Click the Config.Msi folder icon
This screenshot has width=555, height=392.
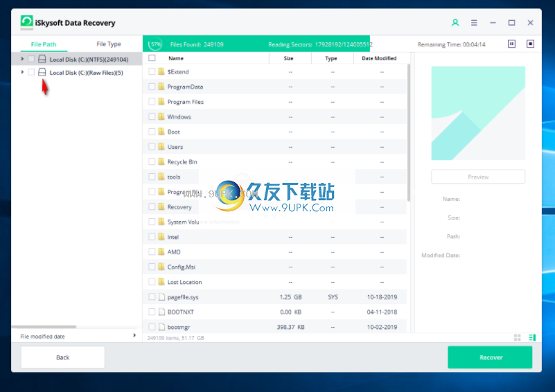tap(161, 267)
